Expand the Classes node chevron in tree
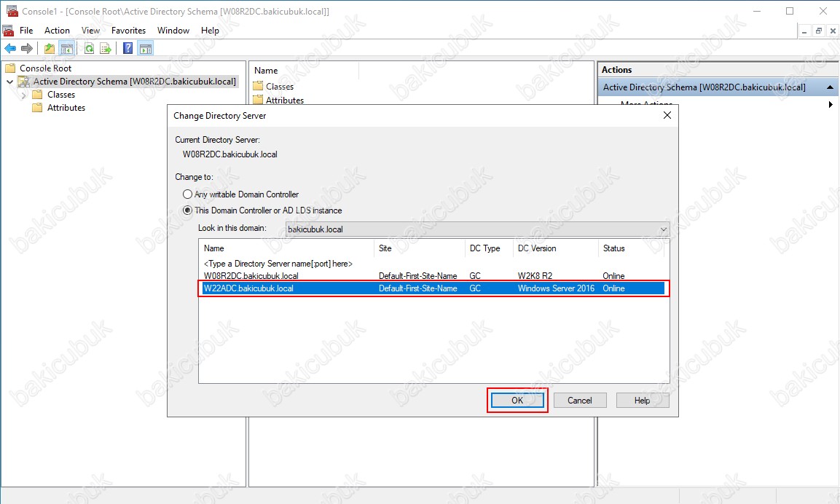This screenshot has height=504, width=840. pyautogui.click(x=23, y=95)
